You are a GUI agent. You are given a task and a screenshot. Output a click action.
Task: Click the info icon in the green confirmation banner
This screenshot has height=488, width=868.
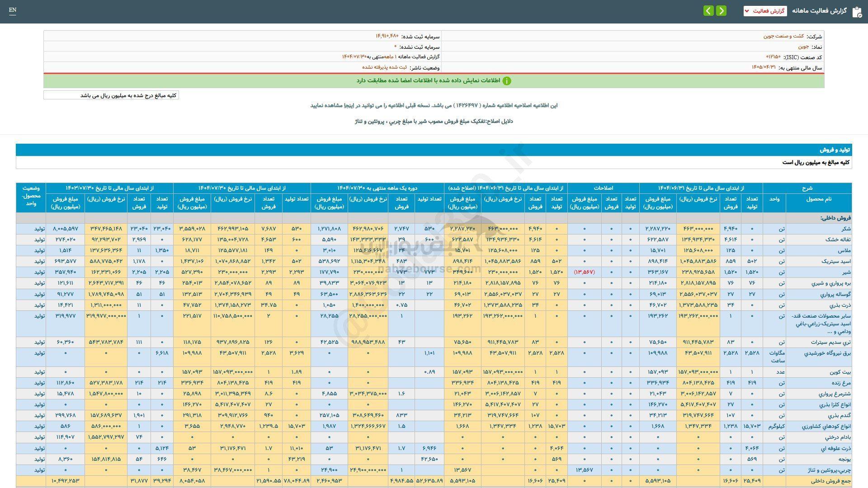pyautogui.click(x=508, y=81)
